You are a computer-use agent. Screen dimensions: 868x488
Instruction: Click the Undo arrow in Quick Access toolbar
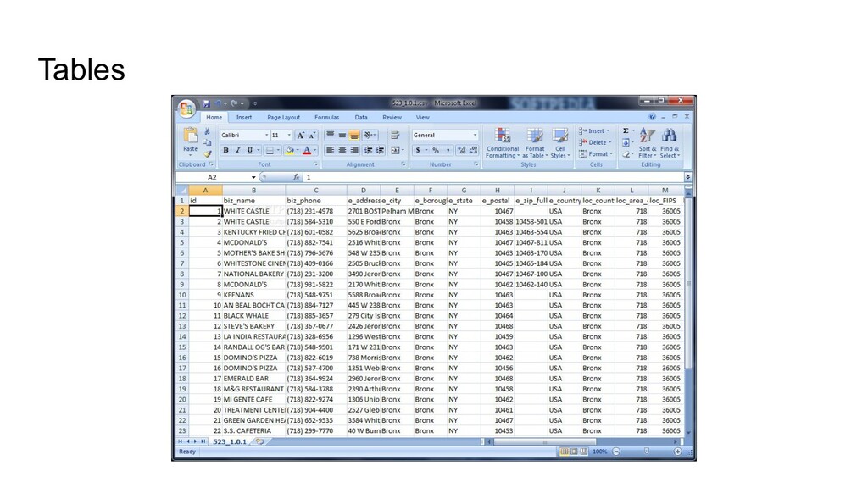218,103
